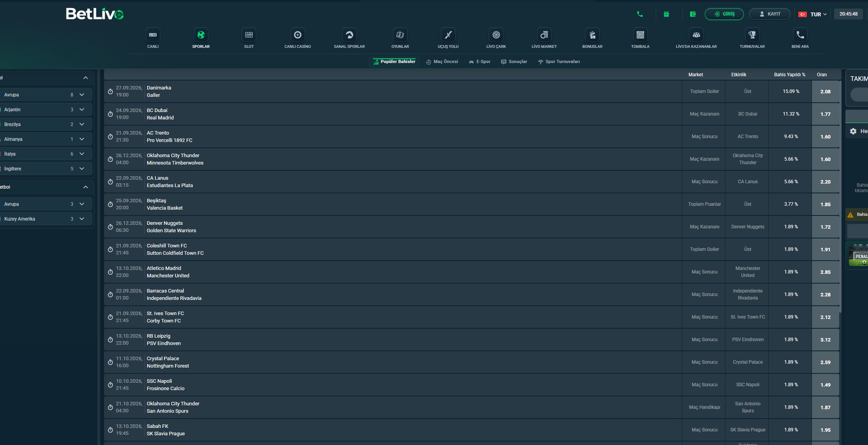Select odds 1.77 for BC Dubai

click(x=825, y=114)
